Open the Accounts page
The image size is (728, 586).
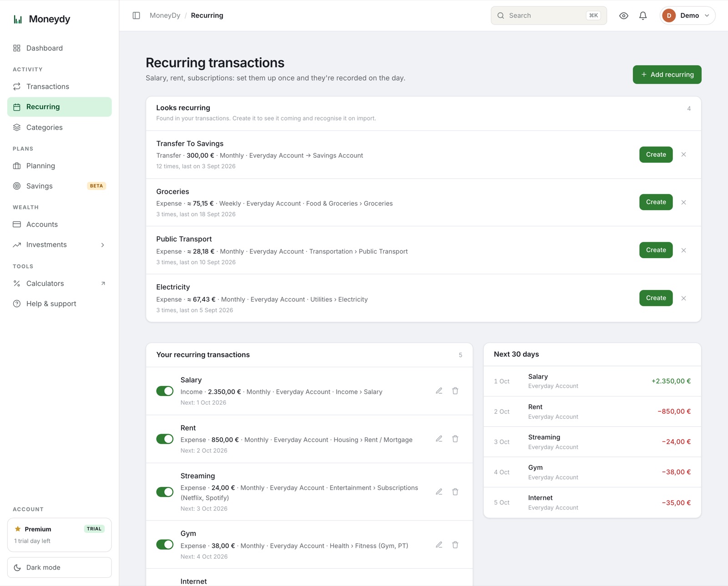[x=60, y=225]
